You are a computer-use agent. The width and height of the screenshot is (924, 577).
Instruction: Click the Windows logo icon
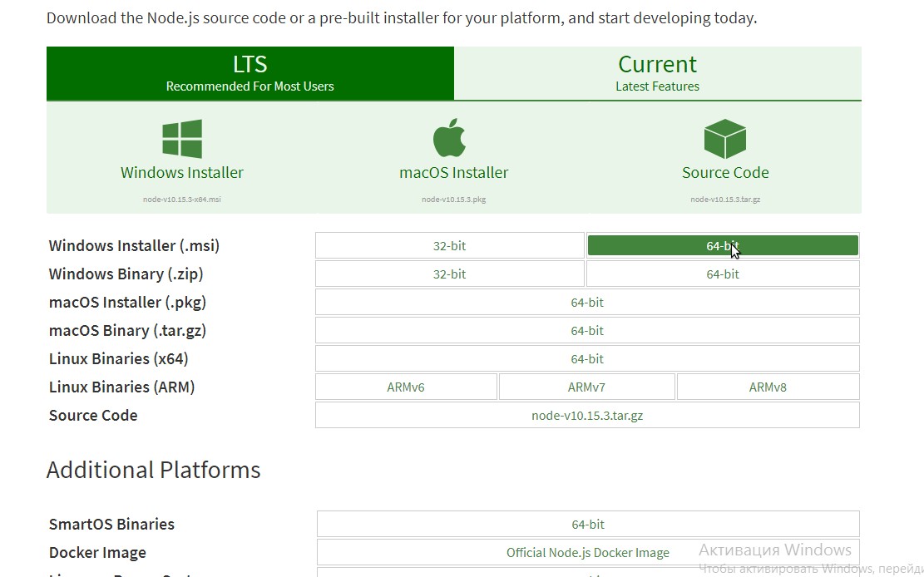pyautogui.click(x=182, y=139)
